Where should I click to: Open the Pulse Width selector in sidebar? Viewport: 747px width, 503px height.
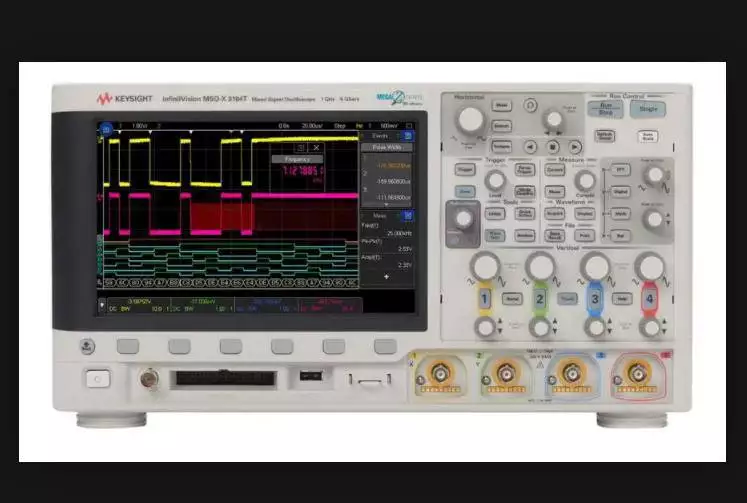point(386,147)
